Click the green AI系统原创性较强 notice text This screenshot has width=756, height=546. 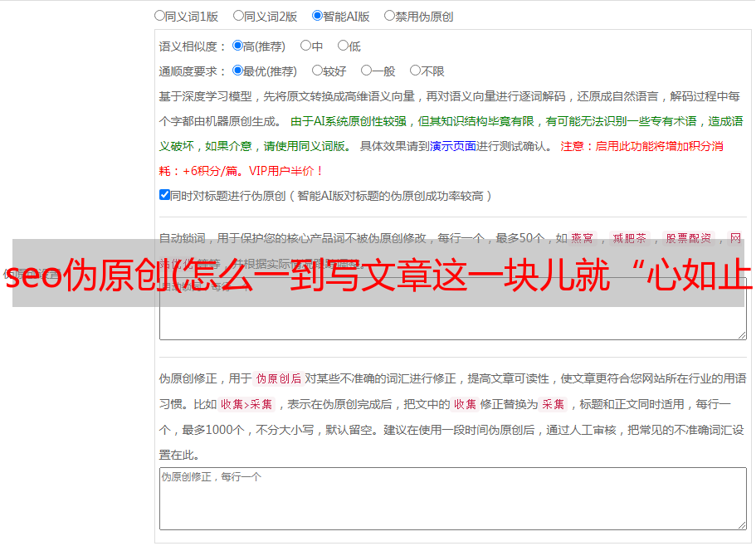point(451,134)
